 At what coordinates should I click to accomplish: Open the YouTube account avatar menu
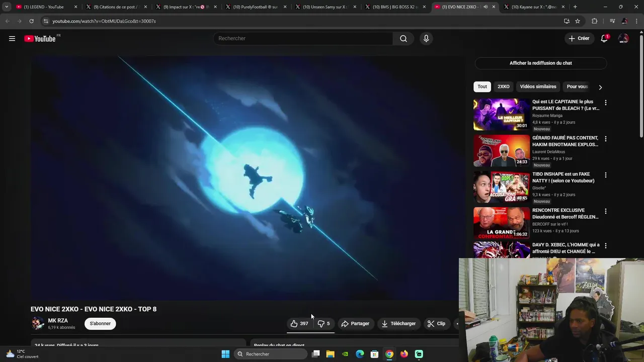coord(623,39)
